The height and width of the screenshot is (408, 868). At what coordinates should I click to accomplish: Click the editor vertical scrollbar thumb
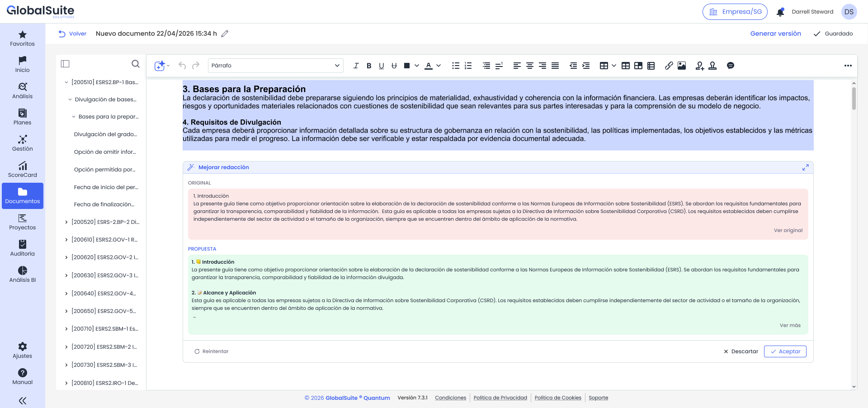point(854,98)
